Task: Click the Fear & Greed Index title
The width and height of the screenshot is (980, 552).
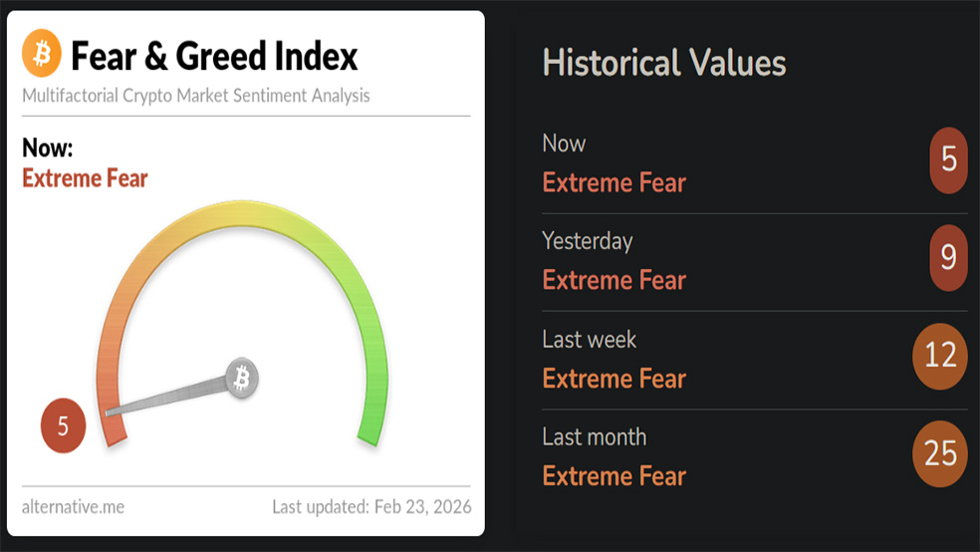Action: 214,56
